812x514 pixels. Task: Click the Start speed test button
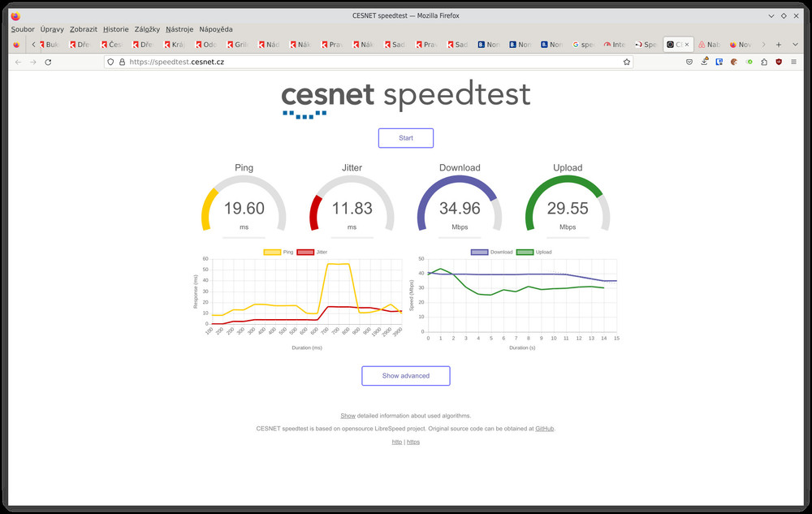click(406, 138)
